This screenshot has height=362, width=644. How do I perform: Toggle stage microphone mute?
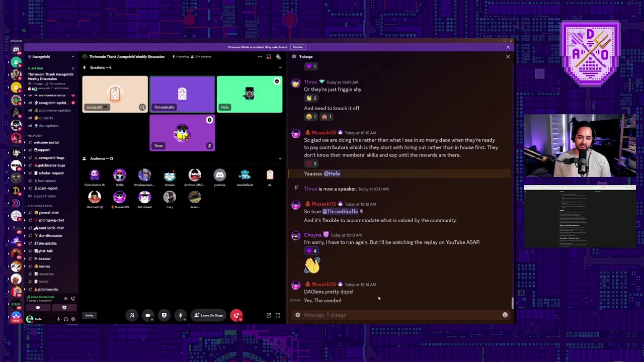(181, 315)
